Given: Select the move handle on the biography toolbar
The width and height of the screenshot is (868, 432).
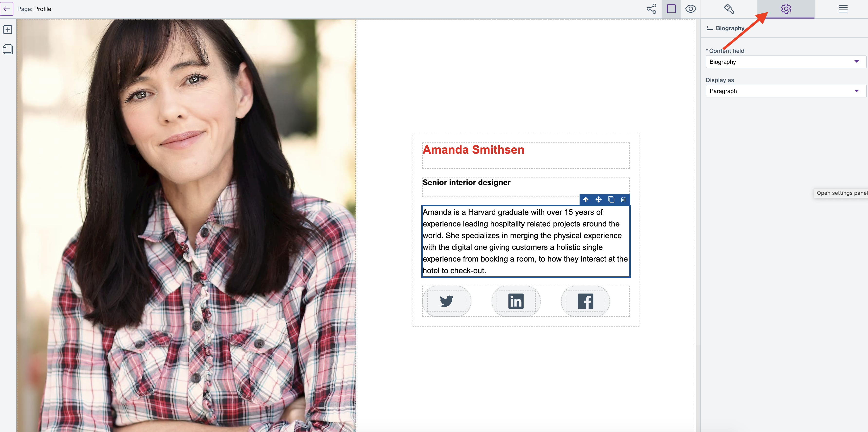Looking at the screenshot, I should (599, 200).
